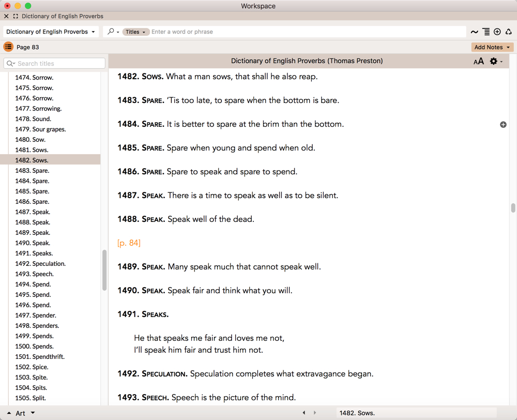Viewport: 517px width, 420px height.
Task: Open the Dictionary of English Proverbs module dropdown
Action: [x=51, y=32]
